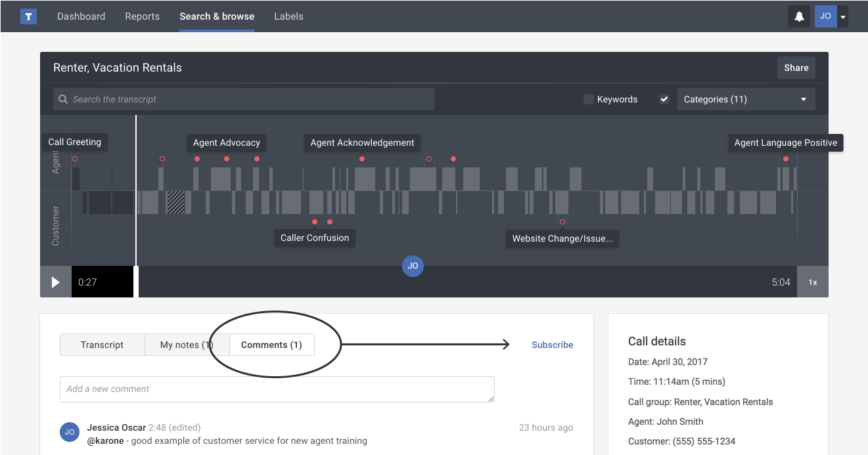Click the red dot under Agent Language Positive

pos(785,159)
